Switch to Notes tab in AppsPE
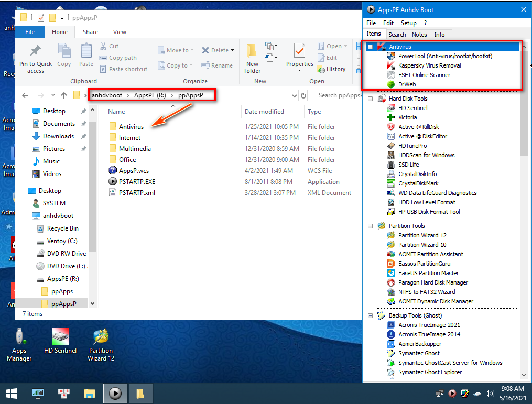 click(x=419, y=35)
